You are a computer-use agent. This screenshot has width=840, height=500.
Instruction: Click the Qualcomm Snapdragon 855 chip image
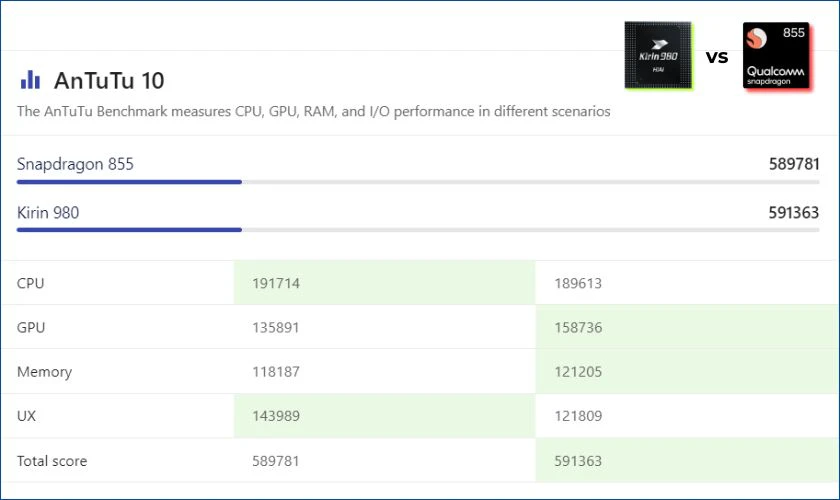(775, 56)
